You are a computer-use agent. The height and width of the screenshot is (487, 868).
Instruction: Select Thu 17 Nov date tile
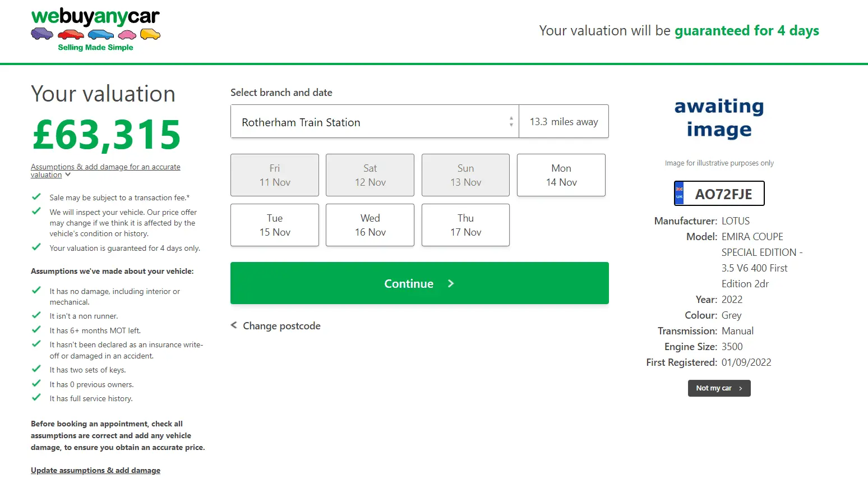(465, 225)
